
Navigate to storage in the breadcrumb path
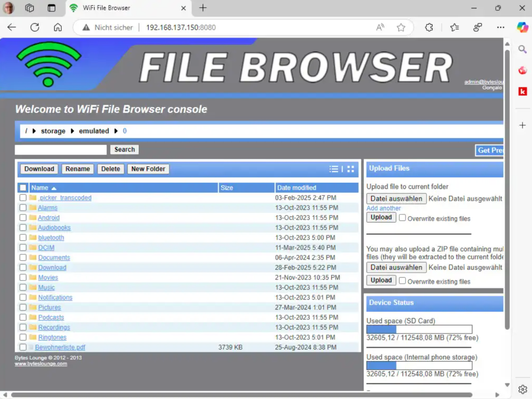pos(53,131)
